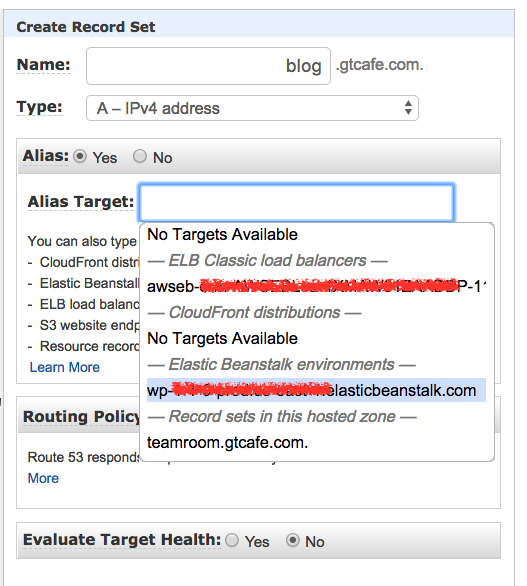
Task: Click the Elastic Beanstalk environments group header
Action: pos(281,364)
